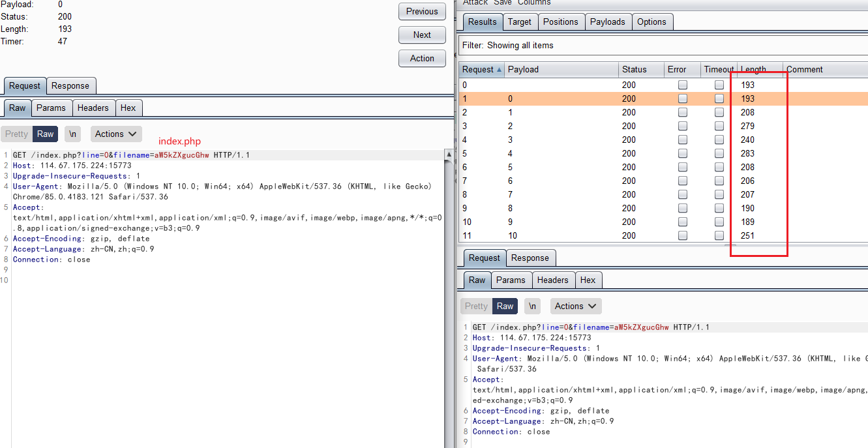Open the Payloads tab in attack window
868x448 pixels.
point(608,22)
